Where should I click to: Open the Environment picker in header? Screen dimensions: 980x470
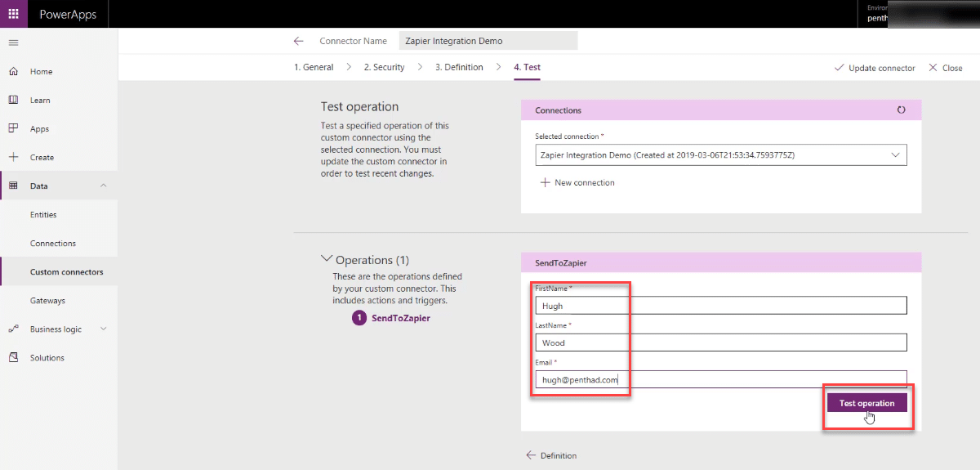pos(919,14)
